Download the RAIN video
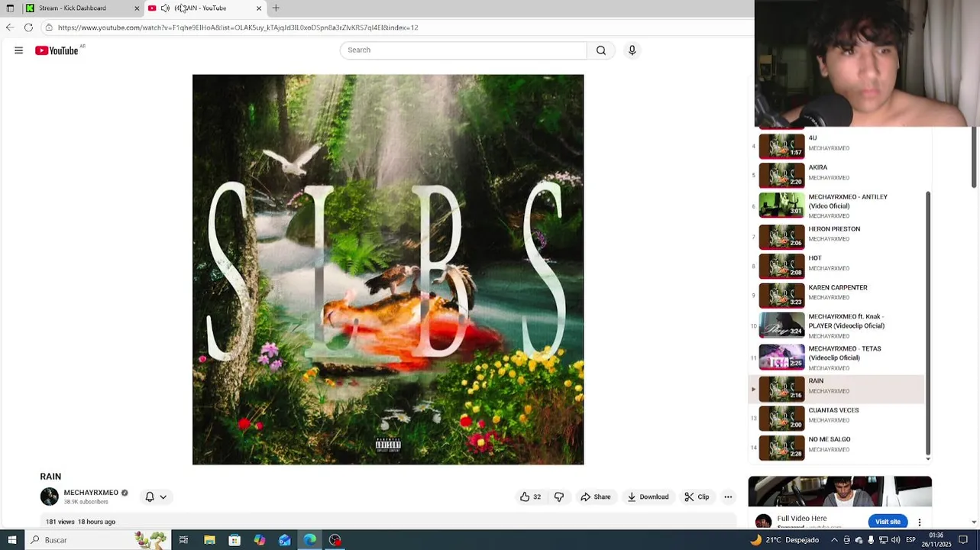Image resolution: width=980 pixels, height=550 pixels. pos(648,497)
